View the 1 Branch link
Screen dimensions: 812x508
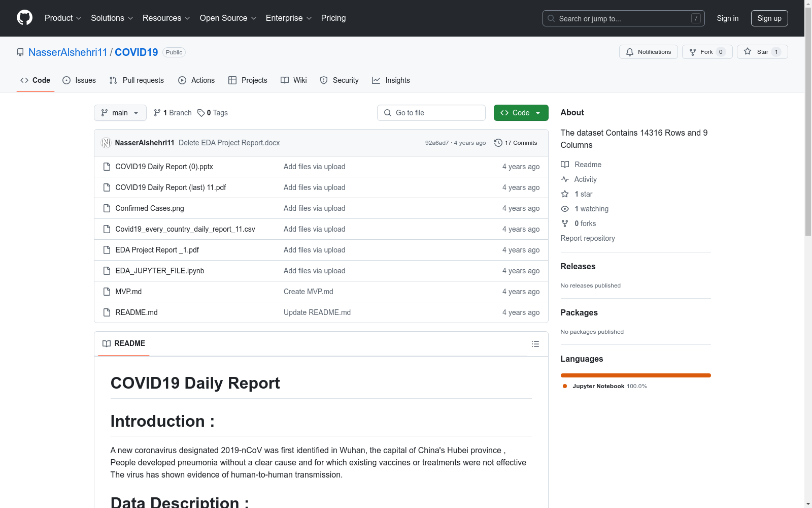click(x=173, y=113)
